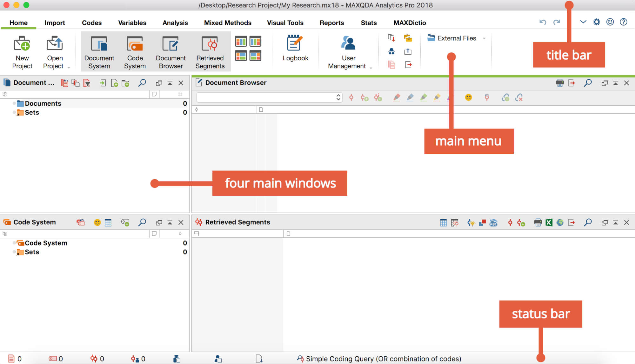Open User Management

click(x=348, y=52)
